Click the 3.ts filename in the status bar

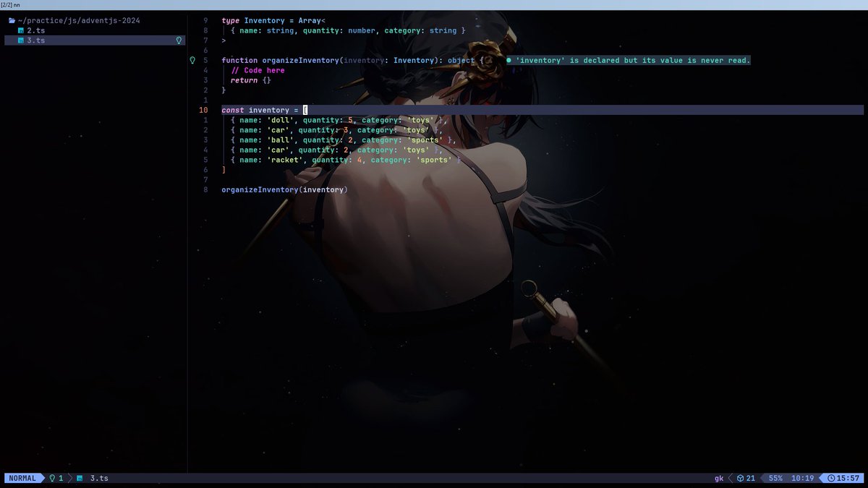(99, 478)
